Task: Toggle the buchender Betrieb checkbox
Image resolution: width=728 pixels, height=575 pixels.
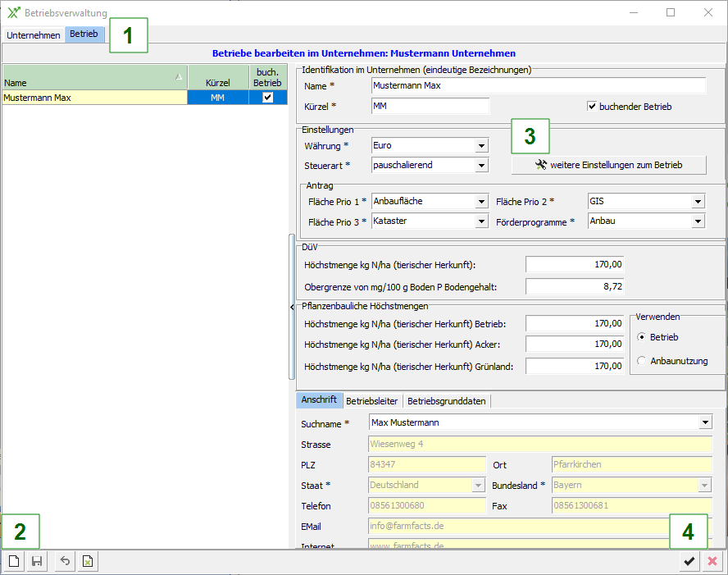Action: coord(592,106)
